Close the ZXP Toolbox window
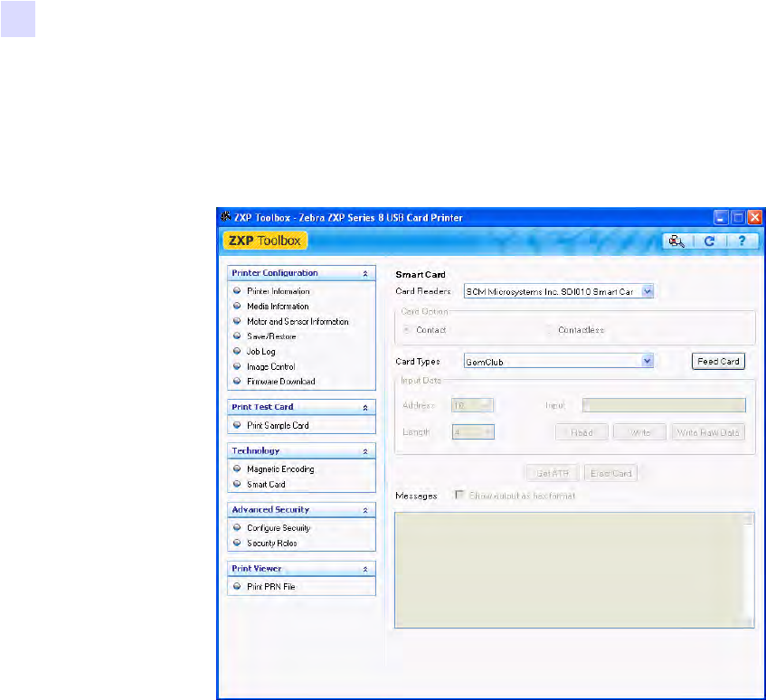The height and width of the screenshot is (700, 766). [x=755, y=217]
